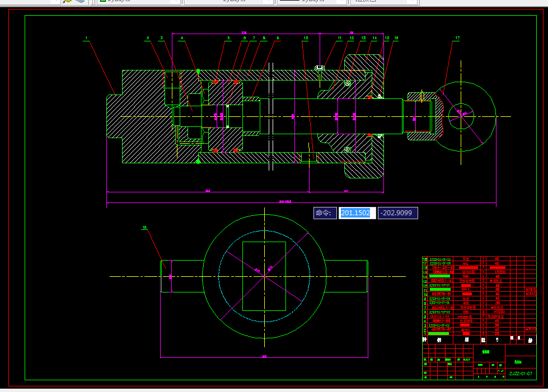Click HT200 material cell in parts list row 6
The width and height of the screenshot is (548, 392).
click(499, 311)
